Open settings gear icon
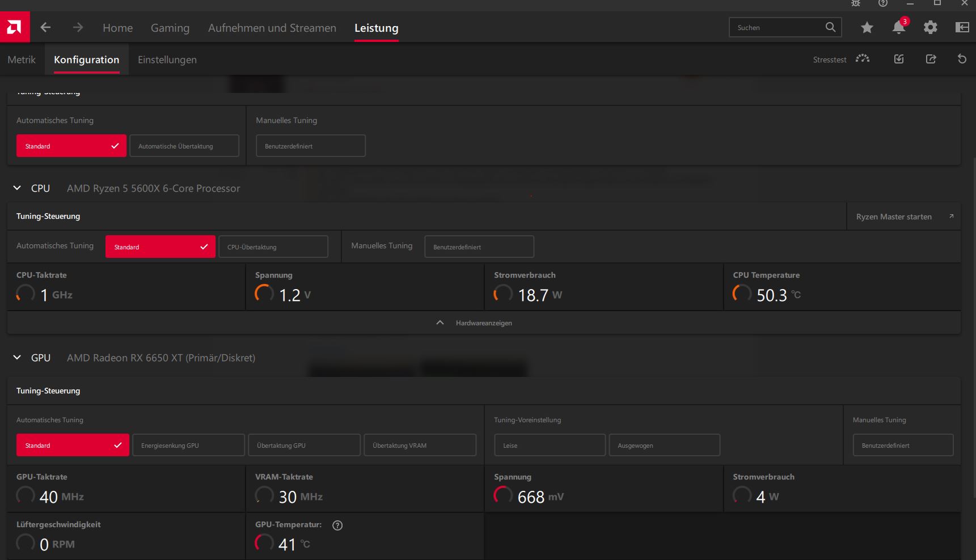The image size is (976, 560). (x=931, y=27)
